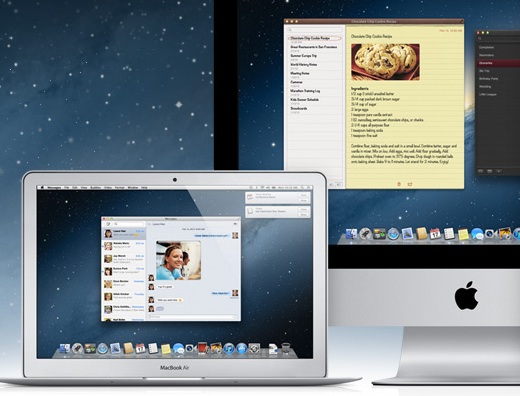Open Launchpad rocket icon in iMac dock

tap(366, 234)
